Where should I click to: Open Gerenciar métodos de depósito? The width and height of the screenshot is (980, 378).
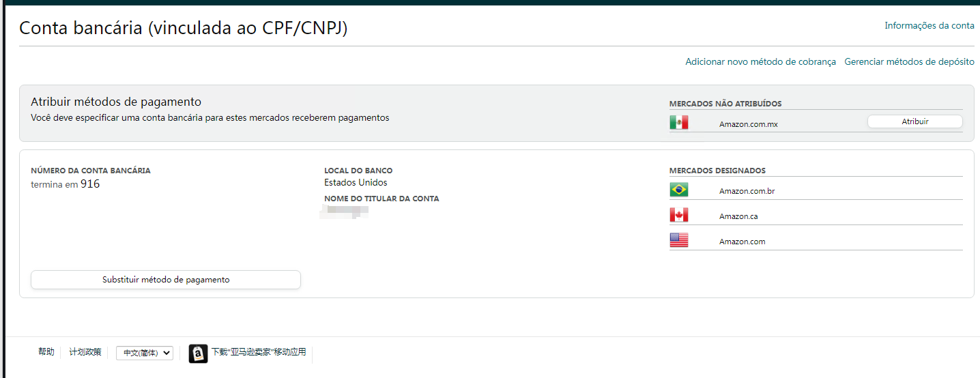pos(909,62)
